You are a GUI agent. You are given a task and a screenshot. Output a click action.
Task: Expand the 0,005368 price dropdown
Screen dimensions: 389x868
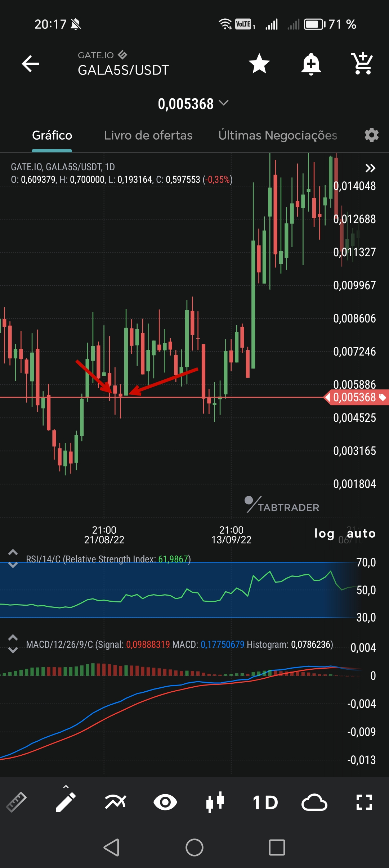click(193, 104)
